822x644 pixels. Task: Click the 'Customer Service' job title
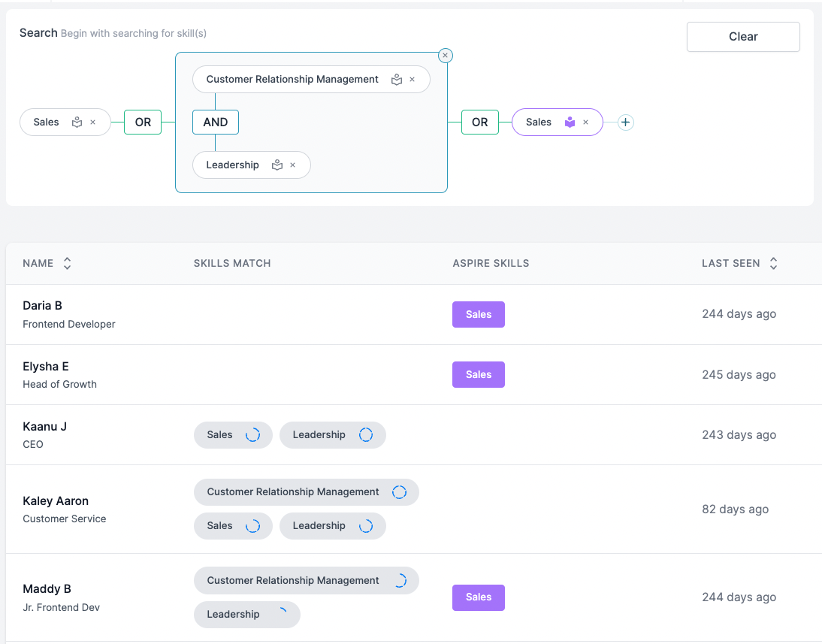[x=65, y=519]
